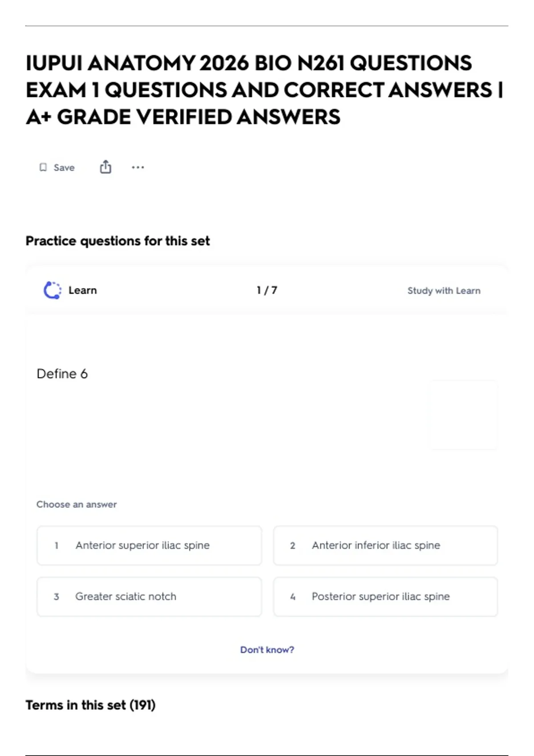
Task: Click the "Save" text label
Action: coord(64,168)
